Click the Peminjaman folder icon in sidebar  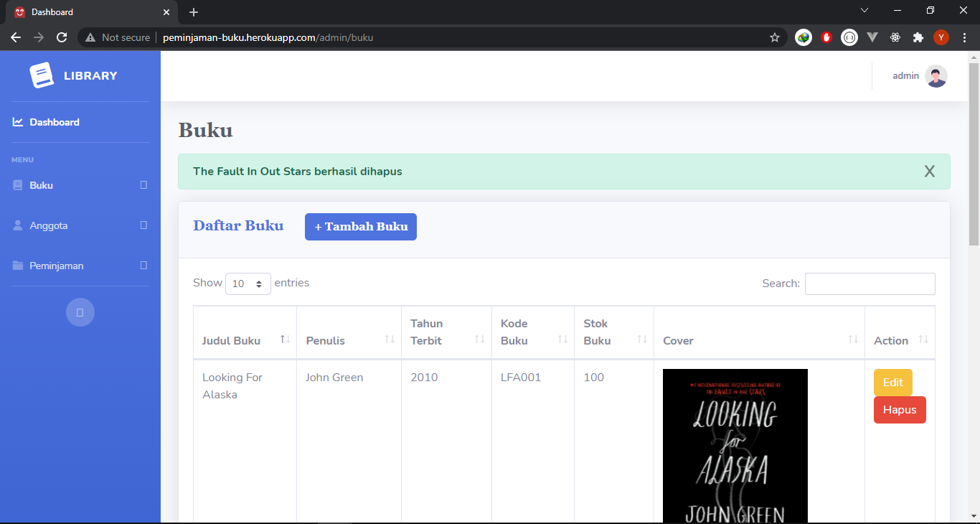(x=17, y=266)
